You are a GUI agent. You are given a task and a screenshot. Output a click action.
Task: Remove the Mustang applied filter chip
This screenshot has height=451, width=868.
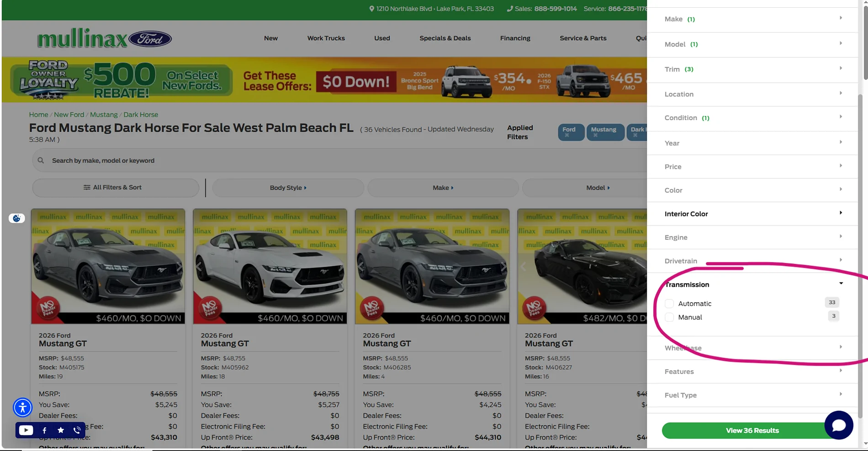click(595, 135)
